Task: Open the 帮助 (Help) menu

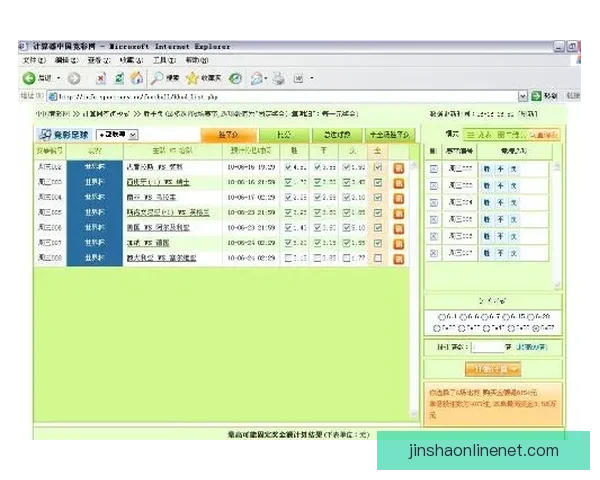Action: coord(197,60)
